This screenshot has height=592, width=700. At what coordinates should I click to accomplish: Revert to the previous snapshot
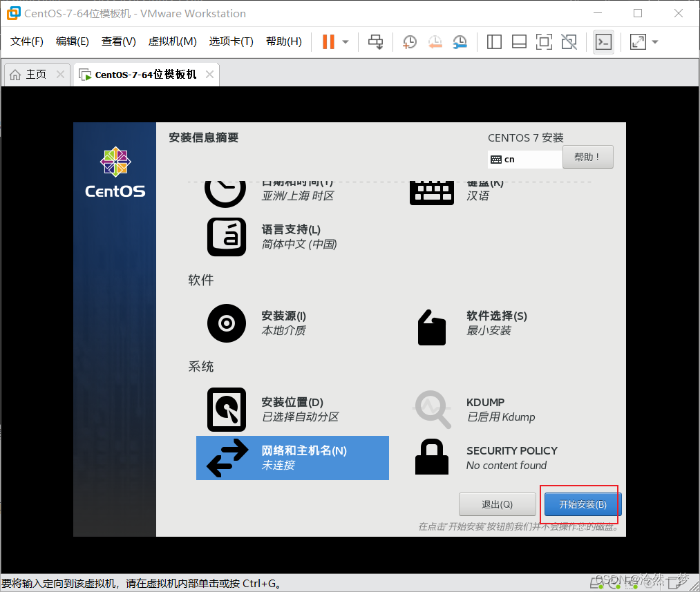click(x=435, y=42)
